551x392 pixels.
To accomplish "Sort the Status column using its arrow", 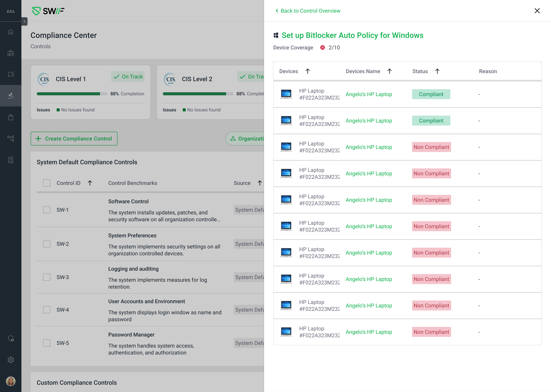I will click(x=437, y=71).
